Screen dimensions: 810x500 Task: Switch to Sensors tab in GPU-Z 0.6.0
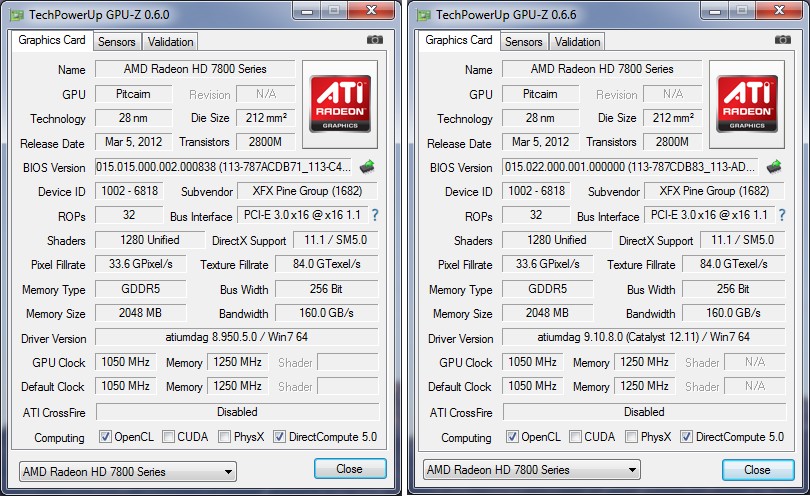coord(117,42)
